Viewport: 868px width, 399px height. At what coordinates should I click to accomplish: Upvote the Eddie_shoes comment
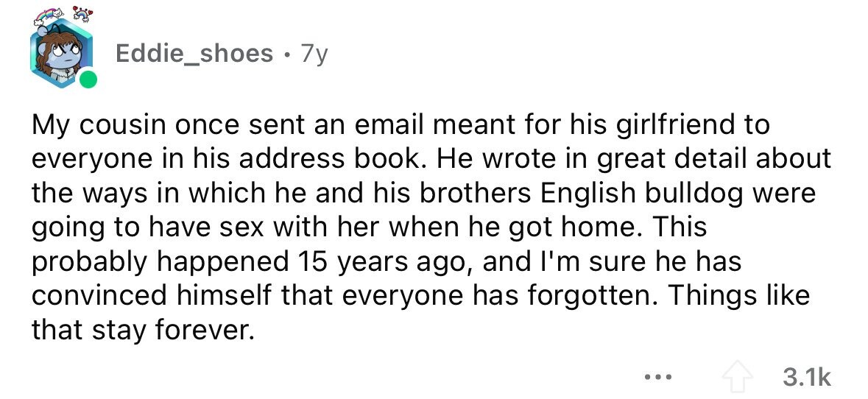pos(739,378)
